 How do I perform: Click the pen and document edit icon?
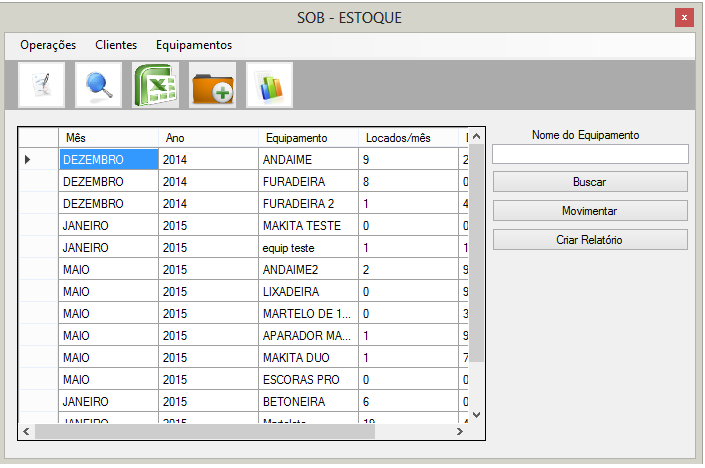(42, 85)
